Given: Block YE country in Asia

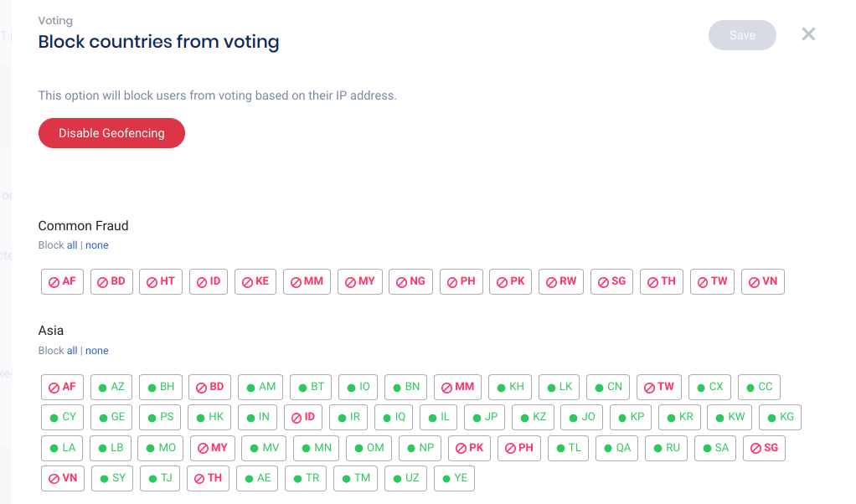Looking at the screenshot, I should 454,478.
